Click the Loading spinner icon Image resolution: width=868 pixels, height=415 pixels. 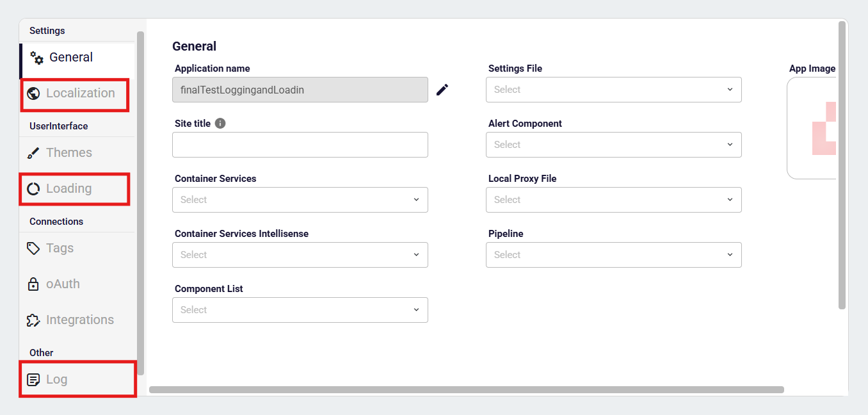point(33,189)
